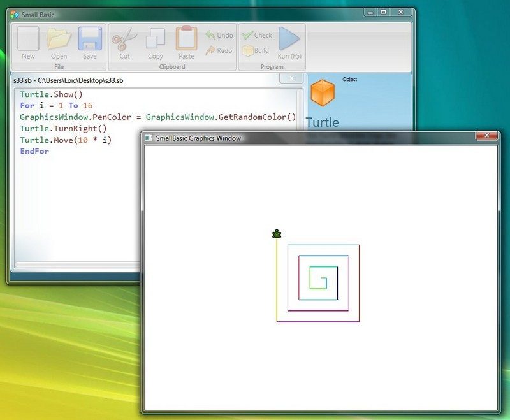Click the editor horizontal scrollbar

pos(78,264)
